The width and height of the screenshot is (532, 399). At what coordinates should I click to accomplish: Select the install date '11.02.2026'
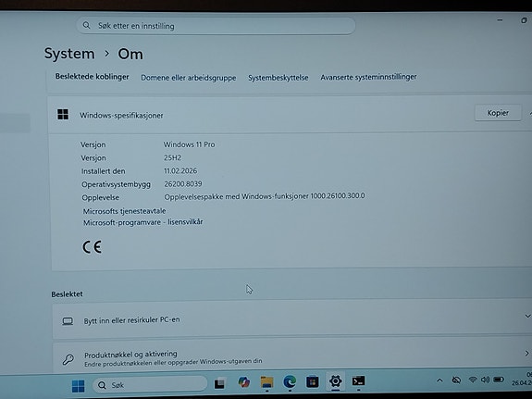pos(180,171)
